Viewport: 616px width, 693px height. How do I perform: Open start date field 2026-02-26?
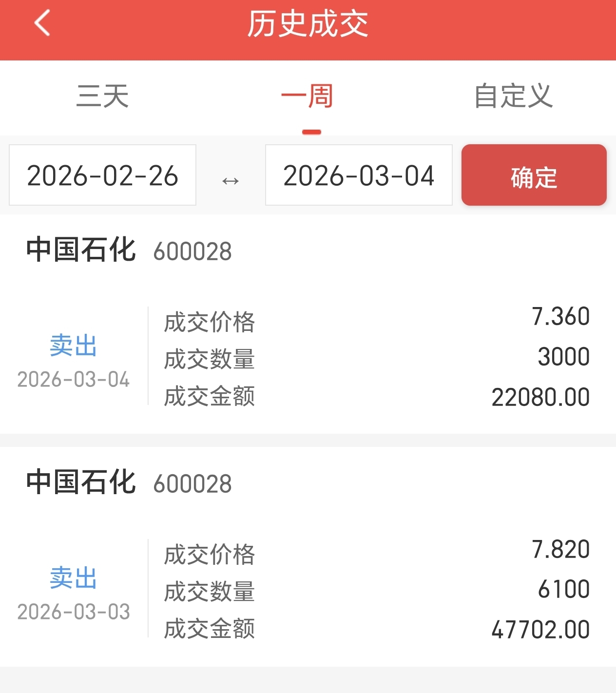[102, 175]
